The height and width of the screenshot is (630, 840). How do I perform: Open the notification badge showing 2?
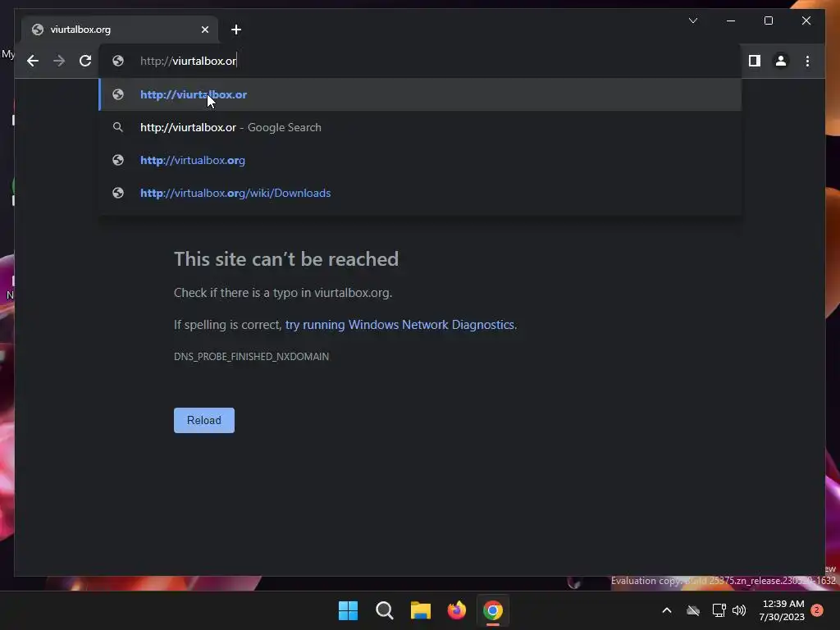point(817,610)
